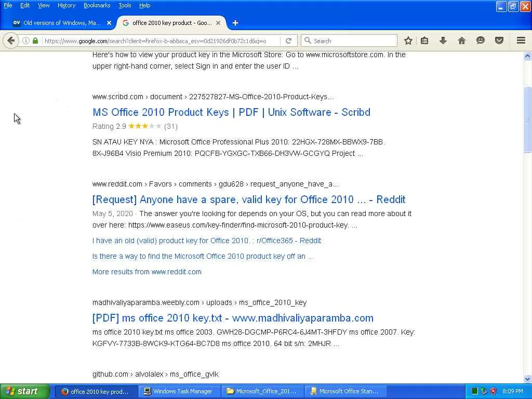Go back with the back arrow button
The image size is (532, 399).
coord(11,41)
